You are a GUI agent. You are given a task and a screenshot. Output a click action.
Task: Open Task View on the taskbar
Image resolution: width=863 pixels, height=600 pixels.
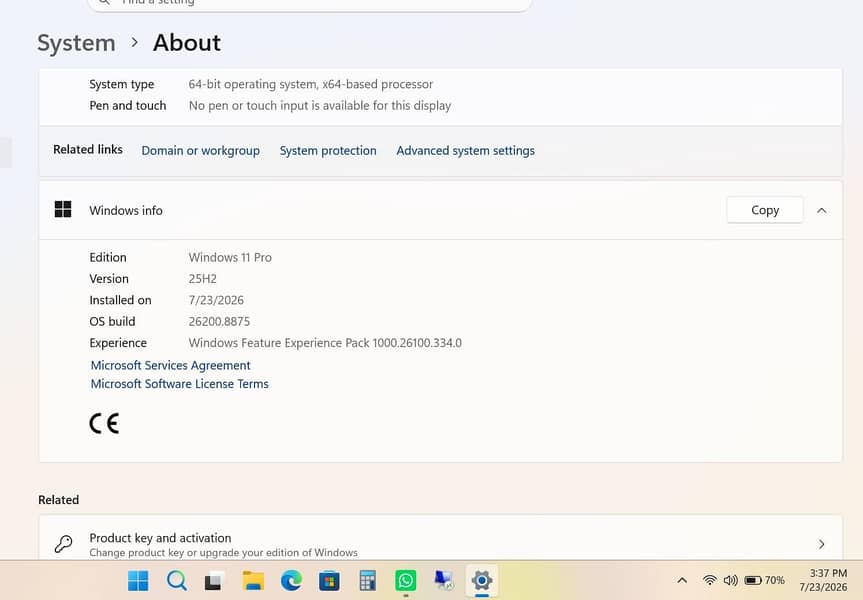point(214,581)
